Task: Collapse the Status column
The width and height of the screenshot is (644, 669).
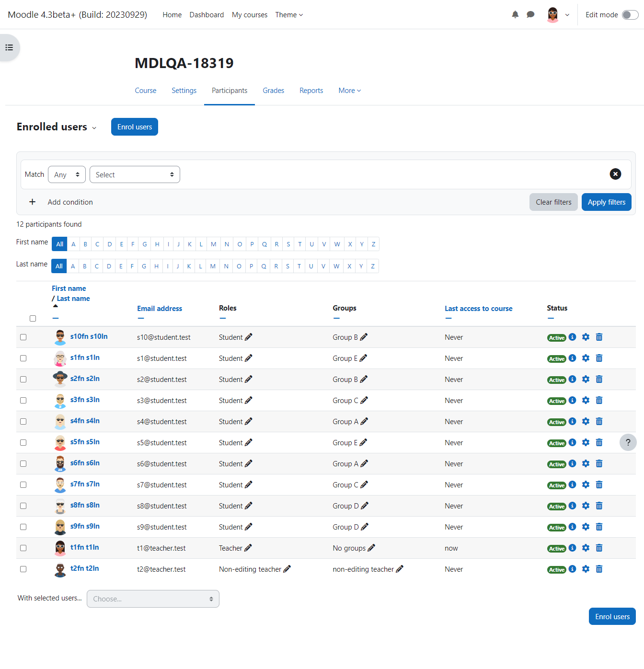Action: [551, 318]
